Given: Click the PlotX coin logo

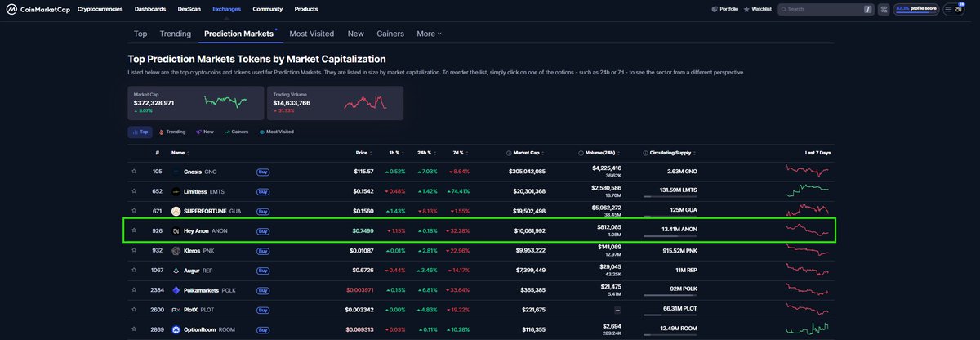Looking at the screenshot, I should (176, 310).
